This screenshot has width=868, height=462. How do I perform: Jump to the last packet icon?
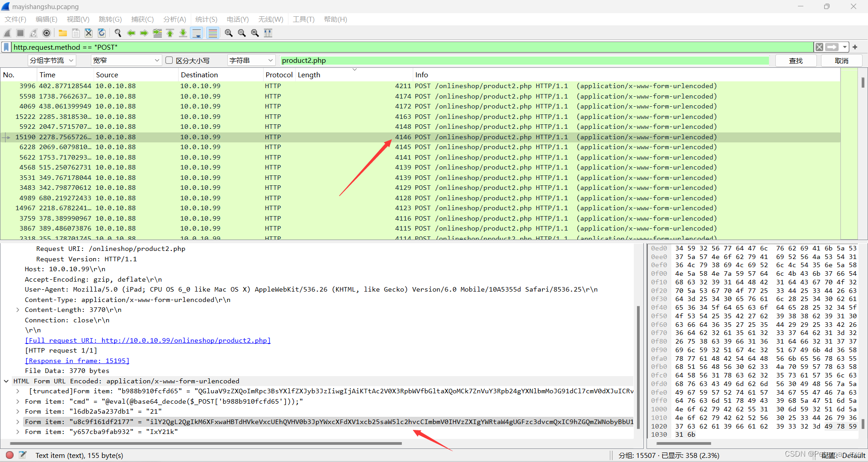tap(183, 33)
